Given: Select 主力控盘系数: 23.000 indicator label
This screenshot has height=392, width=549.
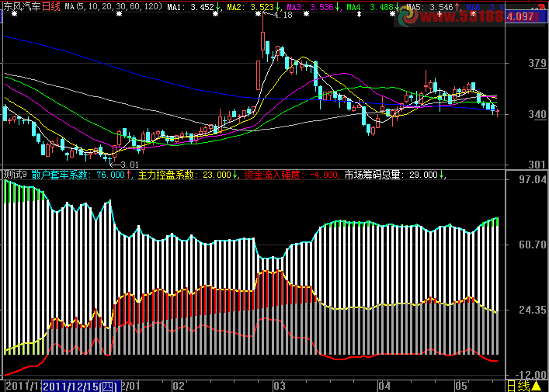Looking at the screenshot, I should [188, 175].
